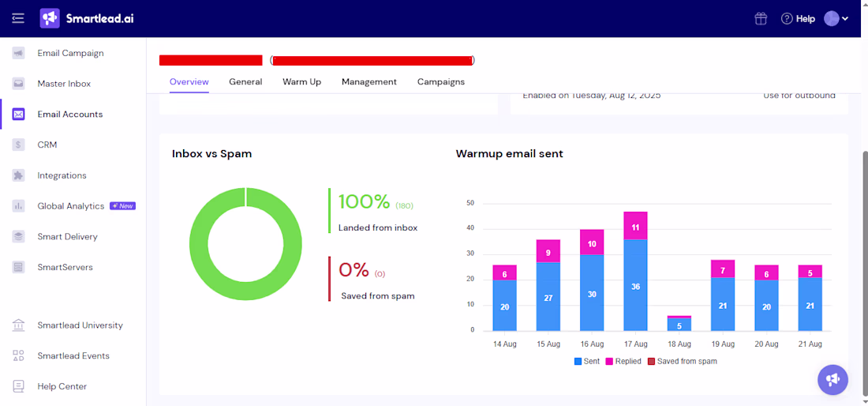Toggle Saved from spam legend entry
The image size is (868, 406).
(682, 361)
